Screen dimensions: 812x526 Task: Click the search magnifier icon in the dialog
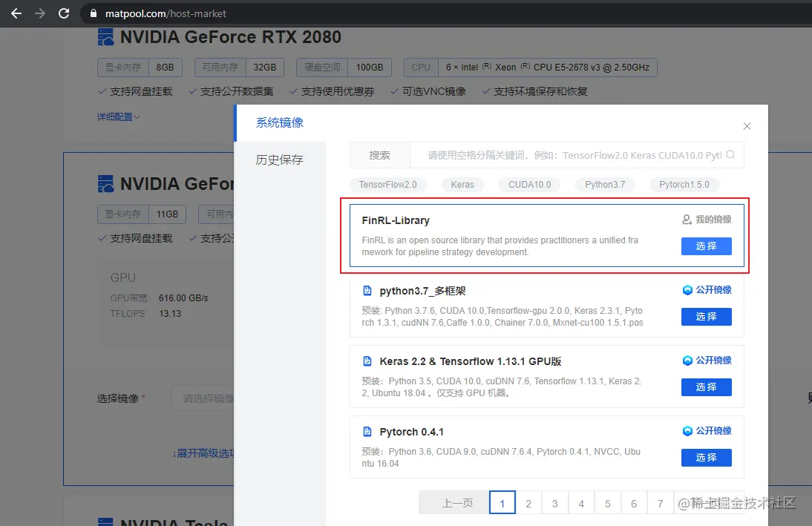(x=730, y=155)
